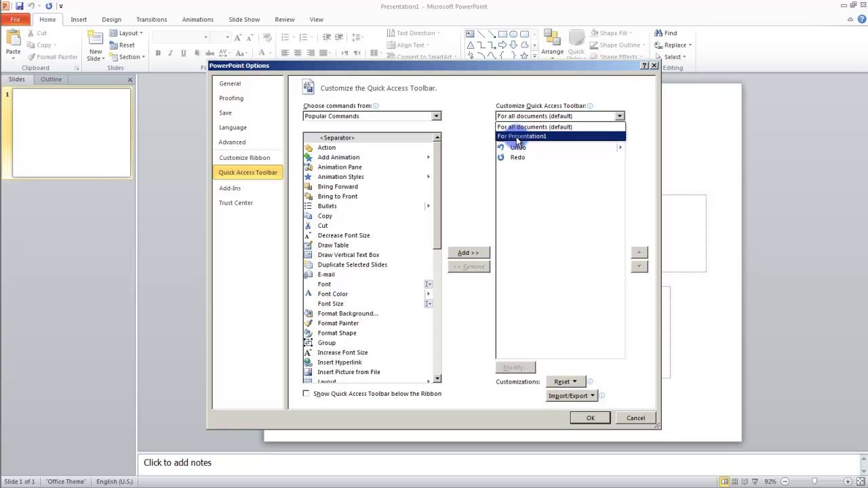Select the <Separator> list entry
Image resolution: width=868 pixels, height=488 pixels.
(x=368, y=138)
